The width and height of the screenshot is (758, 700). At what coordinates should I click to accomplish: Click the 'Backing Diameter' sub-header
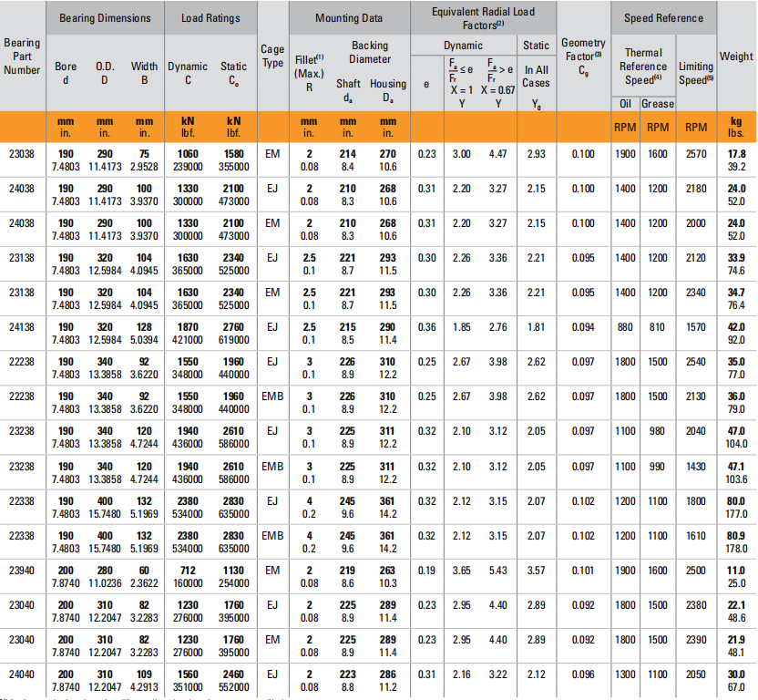(370, 52)
